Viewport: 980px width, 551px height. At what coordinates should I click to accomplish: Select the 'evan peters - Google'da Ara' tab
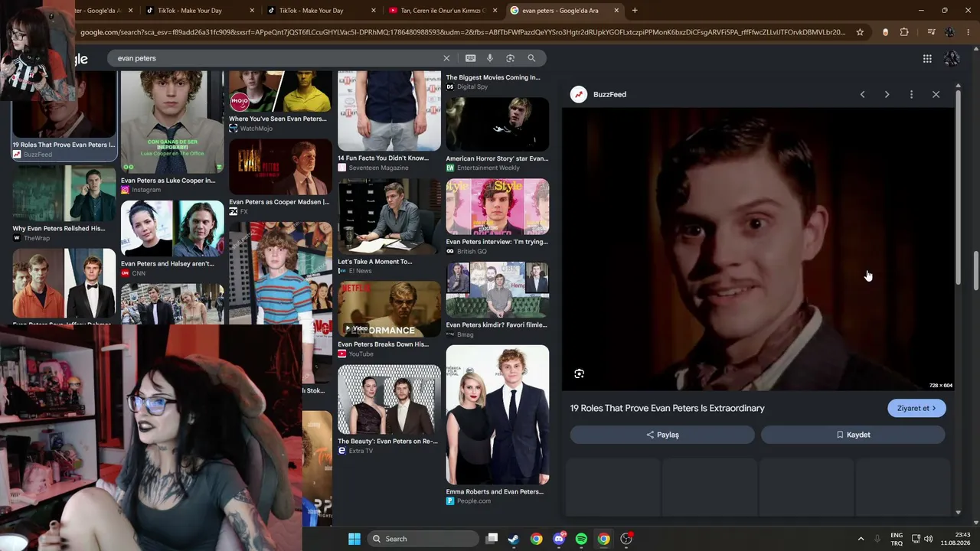pos(565,11)
